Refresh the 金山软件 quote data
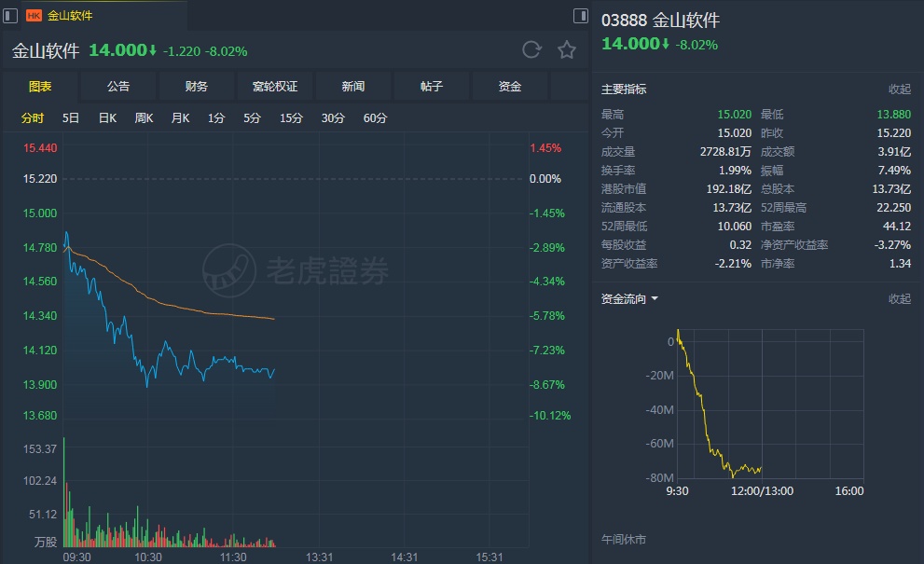 click(x=531, y=50)
